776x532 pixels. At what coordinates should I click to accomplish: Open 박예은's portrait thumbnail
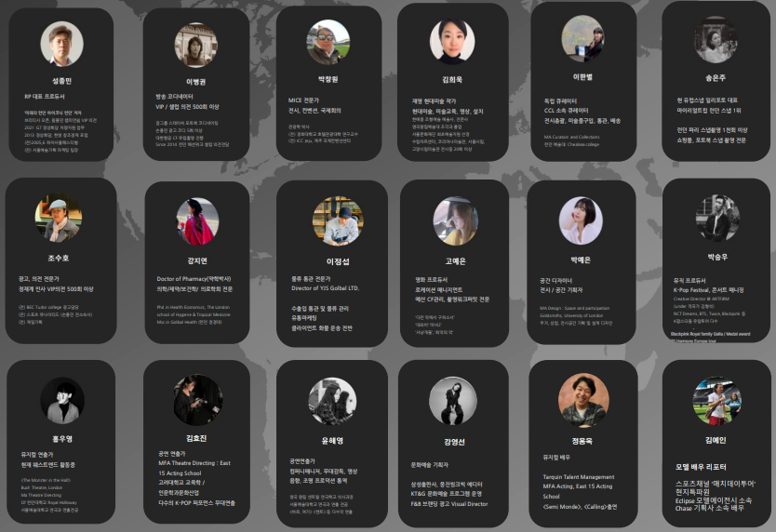click(581, 220)
